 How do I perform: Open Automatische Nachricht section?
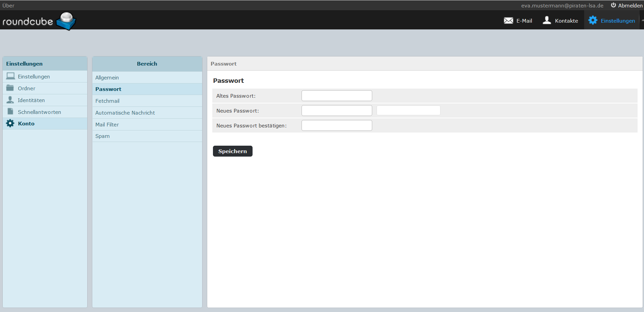pos(125,113)
